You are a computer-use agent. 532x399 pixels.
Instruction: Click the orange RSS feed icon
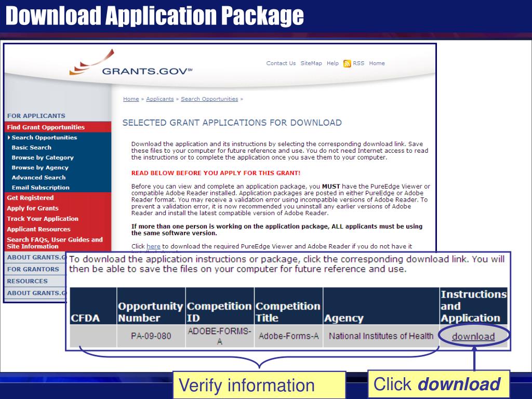click(x=347, y=63)
